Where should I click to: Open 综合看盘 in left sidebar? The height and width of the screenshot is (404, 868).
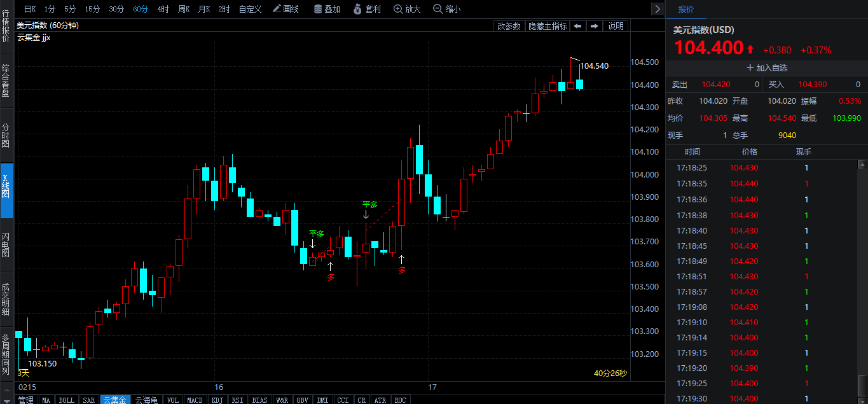(6, 80)
